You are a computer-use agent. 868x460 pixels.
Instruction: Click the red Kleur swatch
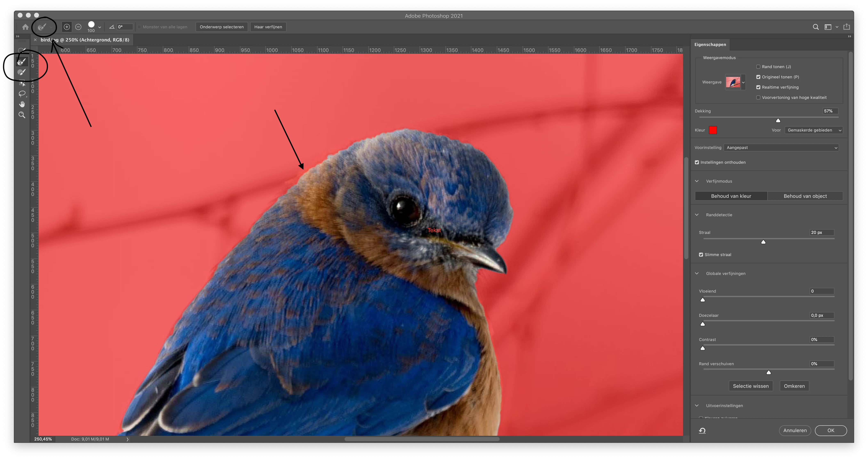point(713,130)
